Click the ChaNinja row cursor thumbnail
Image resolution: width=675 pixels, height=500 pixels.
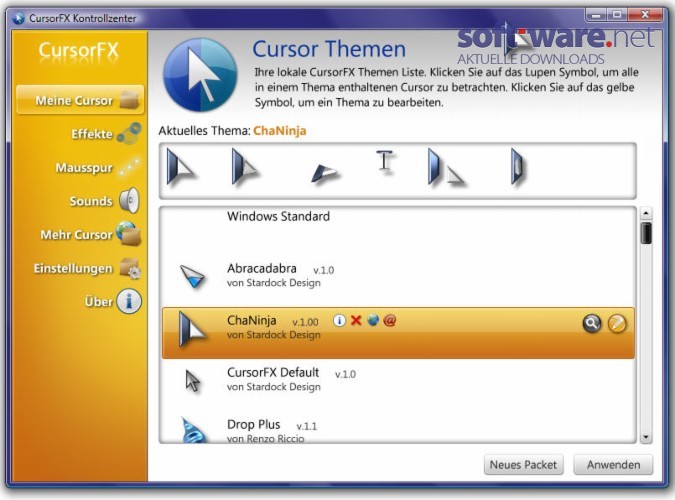192,329
